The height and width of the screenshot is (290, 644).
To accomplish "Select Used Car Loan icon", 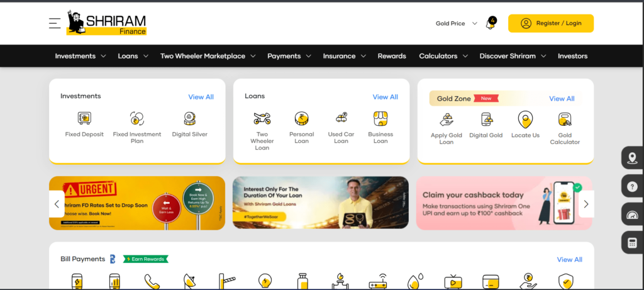I will click(341, 118).
